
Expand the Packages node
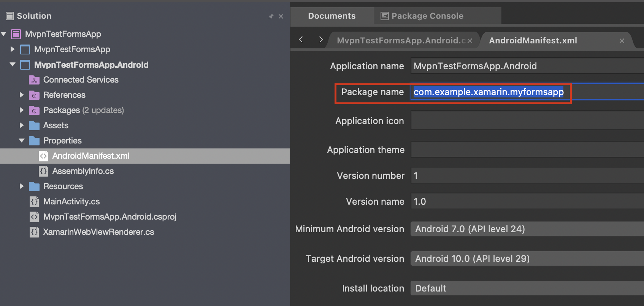click(22, 110)
